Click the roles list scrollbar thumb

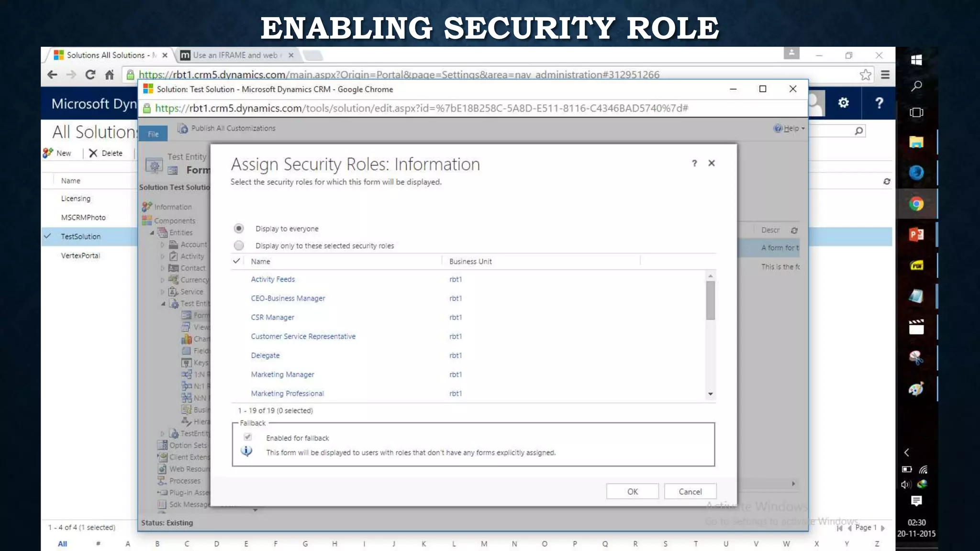pyautogui.click(x=711, y=300)
